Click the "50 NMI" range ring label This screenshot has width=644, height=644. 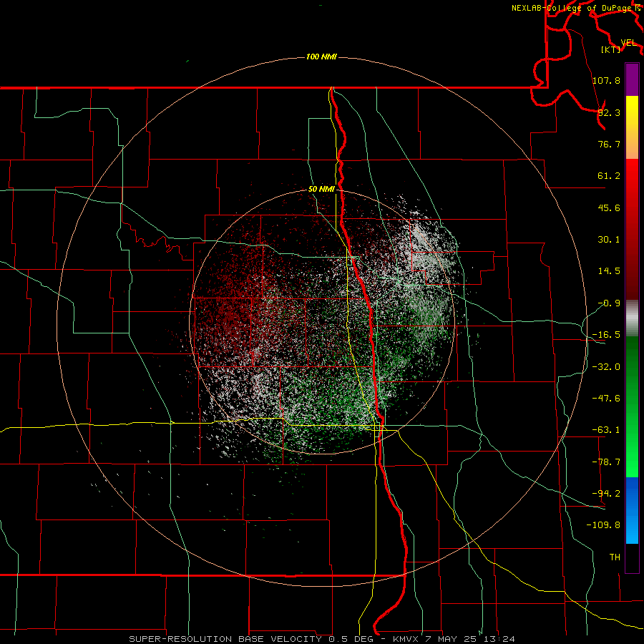pyautogui.click(x=321, y=189)
